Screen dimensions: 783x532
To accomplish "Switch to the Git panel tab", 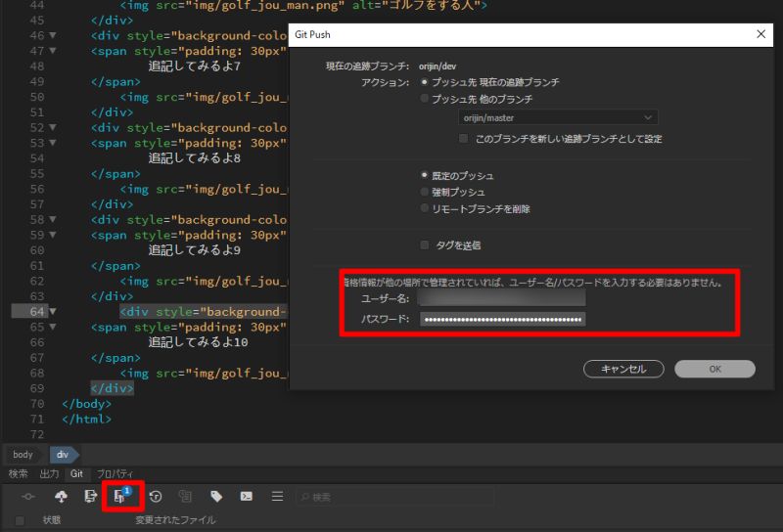I will point(76,473).
